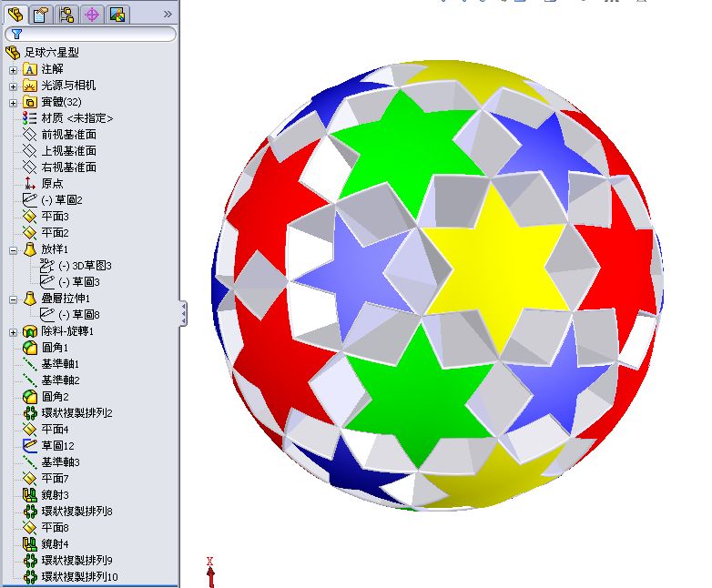Select the 鏡射3 mirror feature icon
The width and height of the screenshot is (712, 588).
(x=29, y=495)
